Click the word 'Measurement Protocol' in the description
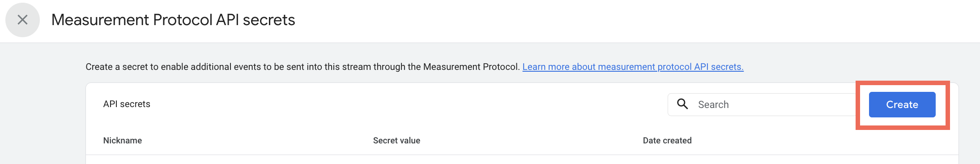 [x=470, y=67]
